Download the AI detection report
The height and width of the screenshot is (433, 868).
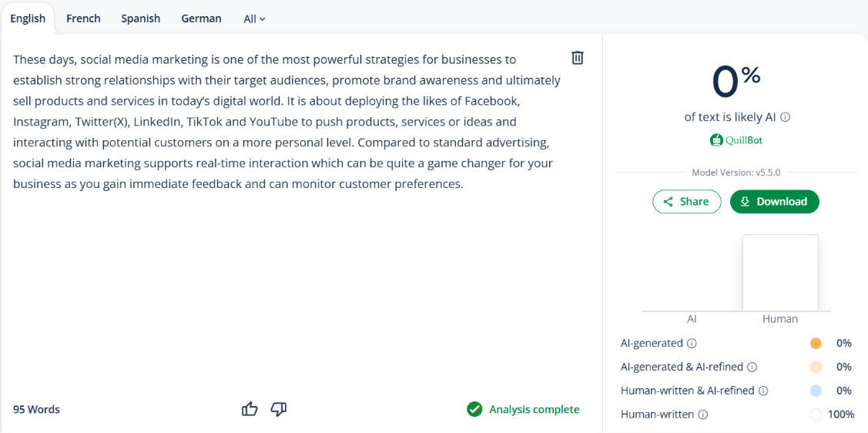774,202
